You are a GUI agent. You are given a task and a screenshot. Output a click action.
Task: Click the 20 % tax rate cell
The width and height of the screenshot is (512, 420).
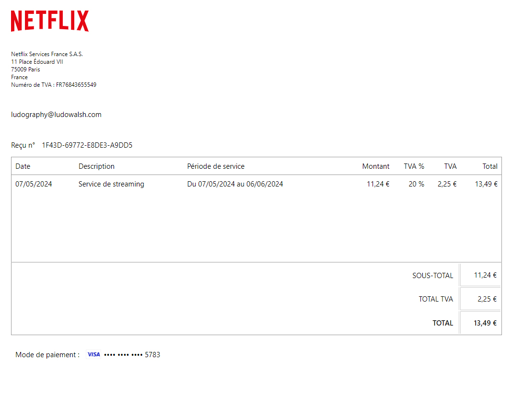coord(416,184)
